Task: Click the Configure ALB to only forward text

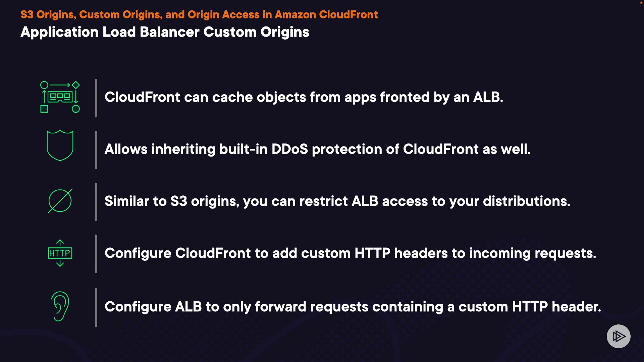Action: pyautogui.click(x=353, y=307)
